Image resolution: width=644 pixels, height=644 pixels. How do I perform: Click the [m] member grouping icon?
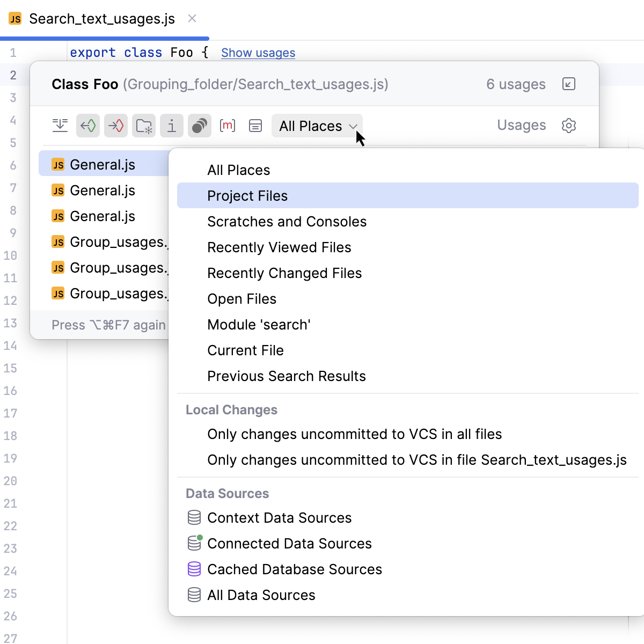click(x=228, y=126)
